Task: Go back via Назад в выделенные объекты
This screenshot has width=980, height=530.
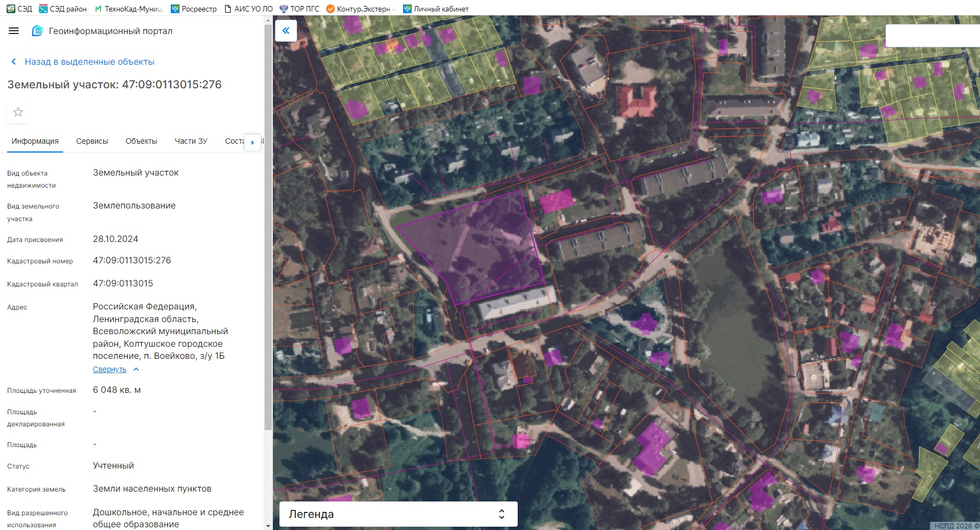Action: (89, 62)
